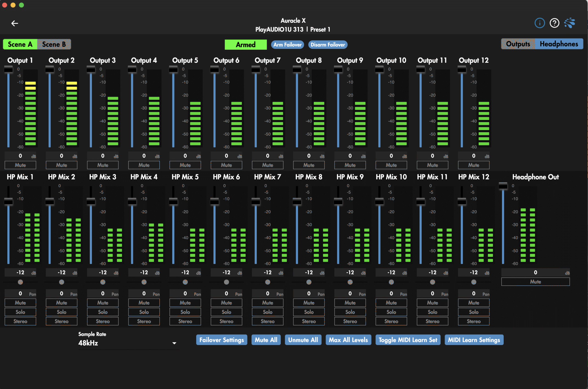Toggle Stereo on HP Mix 2
Viewport: 588px width, 389px height.
click(x=62, y=321)
